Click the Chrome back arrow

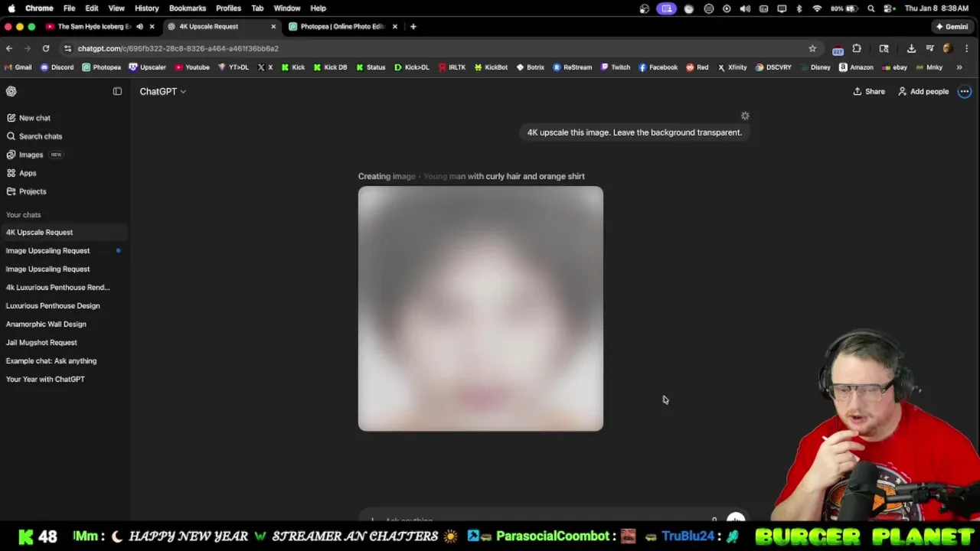pos(9,48)
